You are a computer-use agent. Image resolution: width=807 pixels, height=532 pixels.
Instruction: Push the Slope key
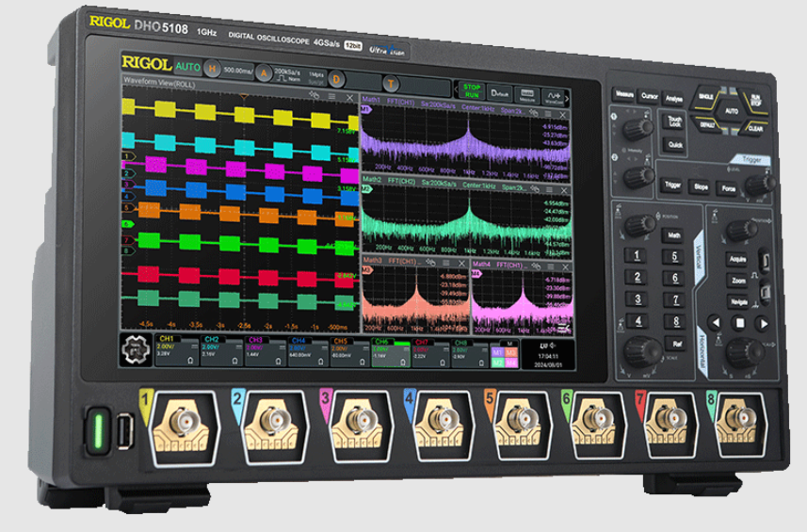(x=701, y=187)
